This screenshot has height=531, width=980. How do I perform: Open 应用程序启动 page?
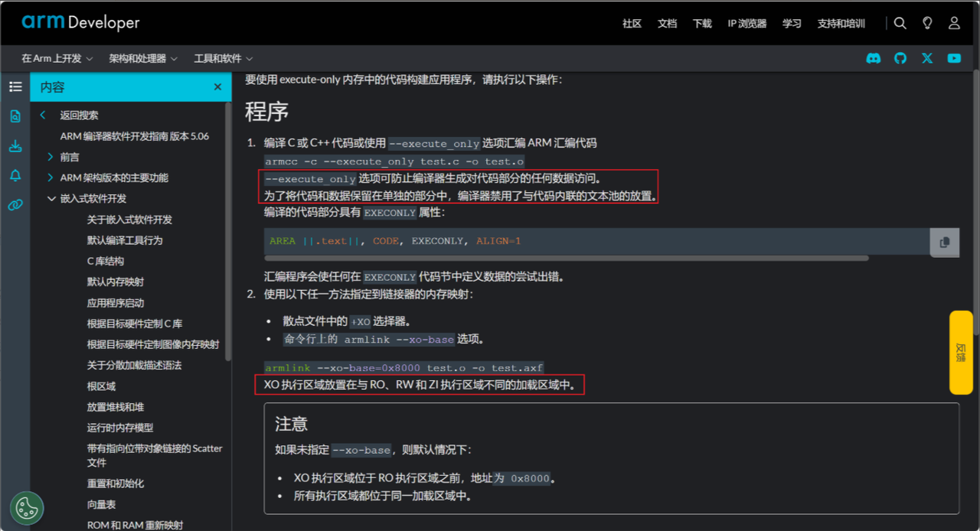click(x=116, y=303)
